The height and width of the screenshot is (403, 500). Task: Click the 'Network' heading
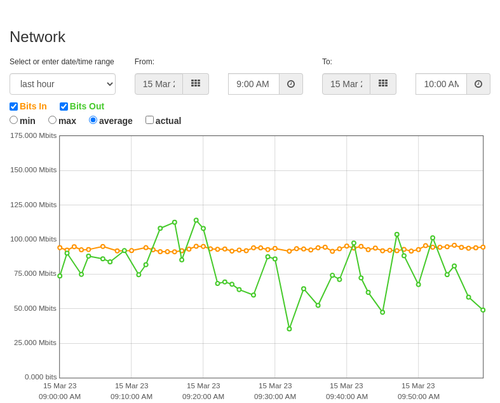pyautogui.click(x=37, y=37)
